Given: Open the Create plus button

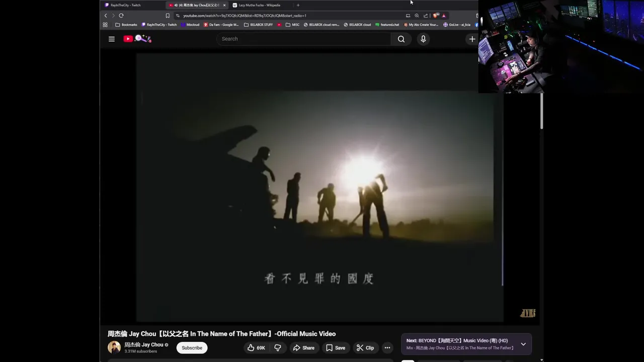Looking at the screenshot, I should [472, 39].
